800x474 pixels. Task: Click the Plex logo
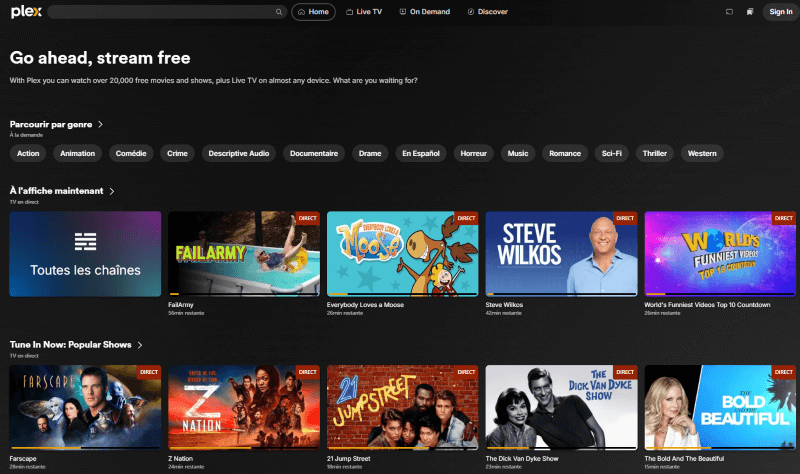[26, 12]
